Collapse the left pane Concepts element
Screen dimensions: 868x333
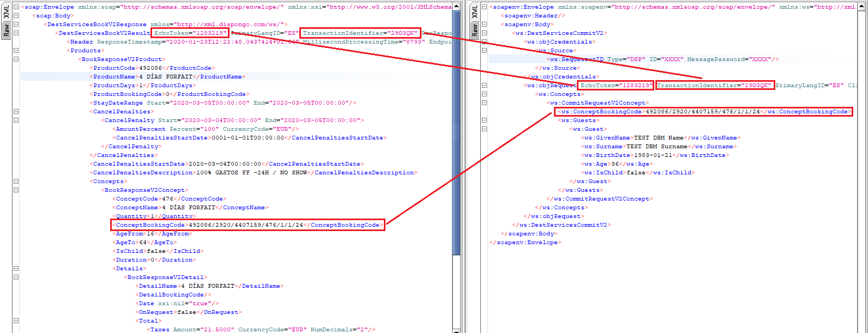pos(16,181)
